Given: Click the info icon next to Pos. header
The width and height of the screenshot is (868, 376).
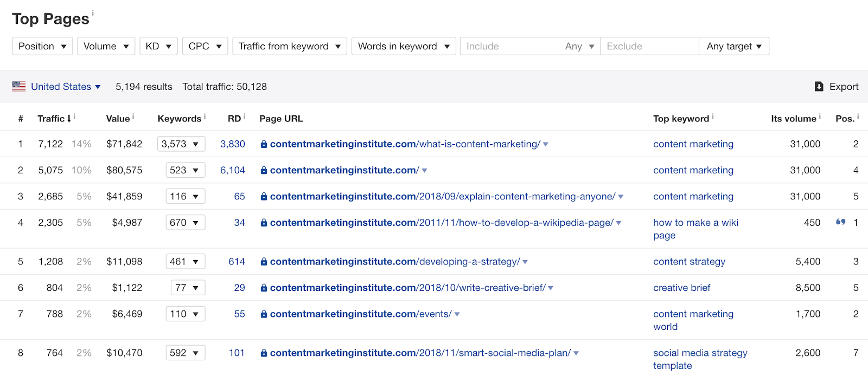Looking at the screenshot, I should click(858, 116).
